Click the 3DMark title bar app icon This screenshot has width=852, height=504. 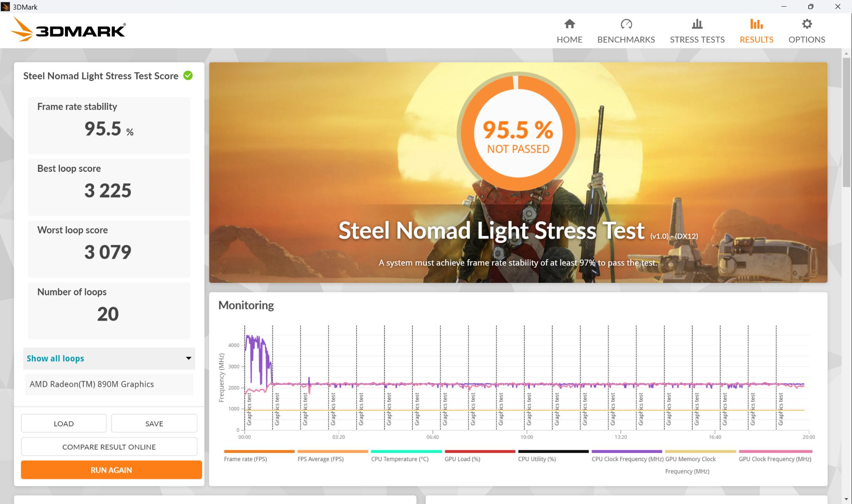(5, 7)
